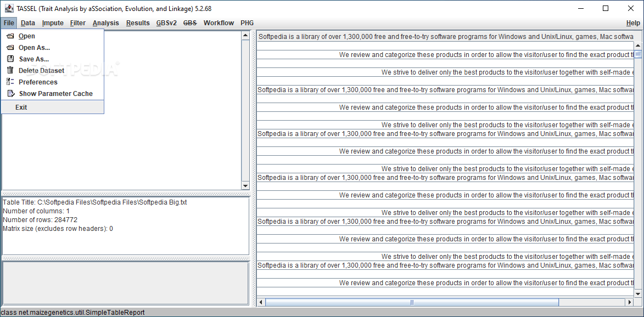Choose Open As... from the File menu
Screen dimensions: 644x317
tap(53, 48)
